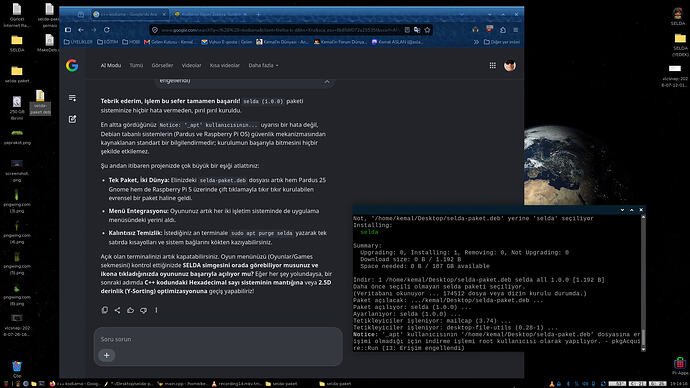Select SELDA (YEDEK) folder on right desktop
Image resolution: width=690 pixels, height=388 pixels.
point(680,45)
